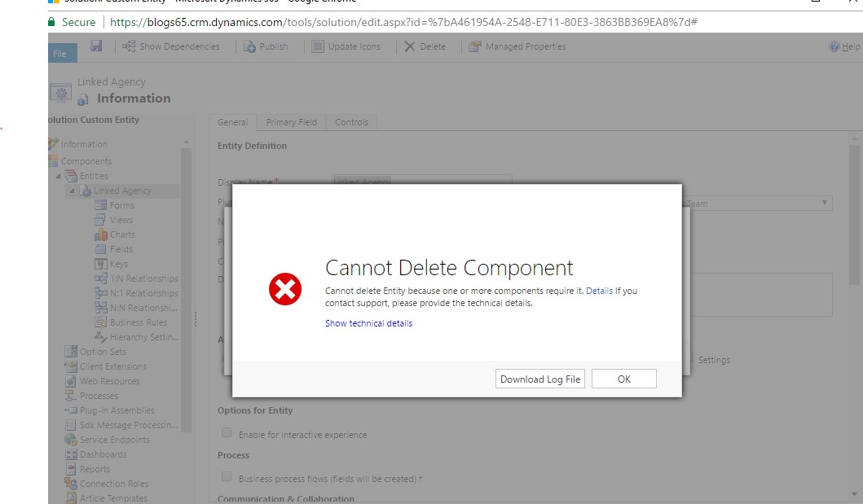Click Managed Properties toolbar label

point(526,46)
